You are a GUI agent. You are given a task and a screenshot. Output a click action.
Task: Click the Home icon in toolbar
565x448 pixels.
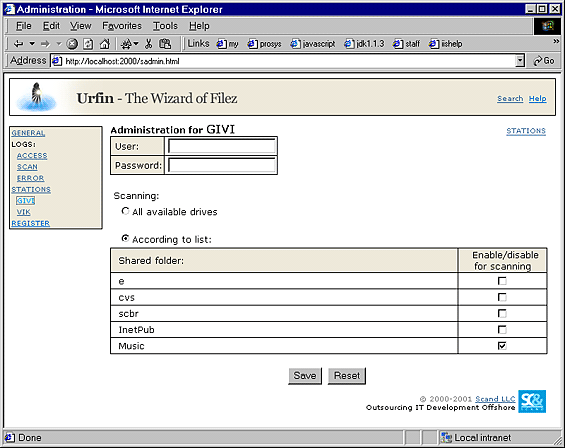coord(105,44)
